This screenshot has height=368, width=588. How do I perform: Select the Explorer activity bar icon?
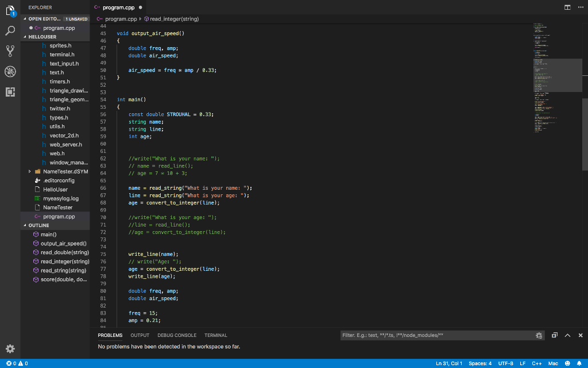click(x=9, y=11)
